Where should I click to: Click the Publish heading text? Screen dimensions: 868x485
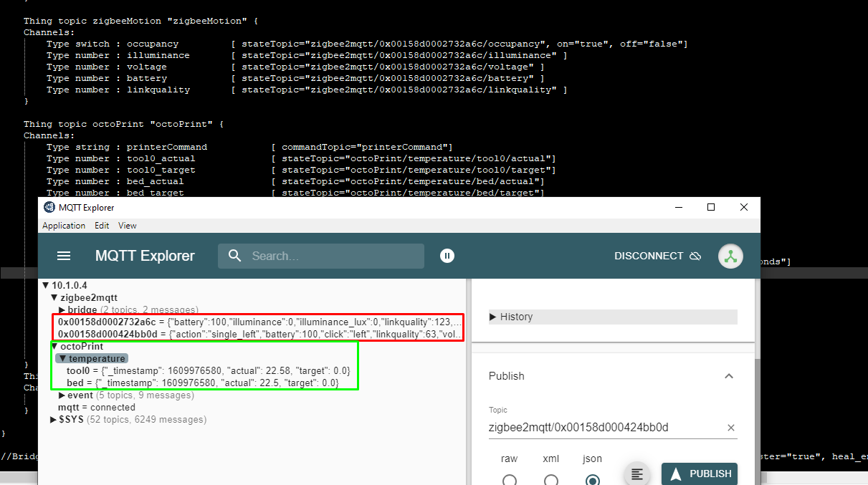coord(507,376)
